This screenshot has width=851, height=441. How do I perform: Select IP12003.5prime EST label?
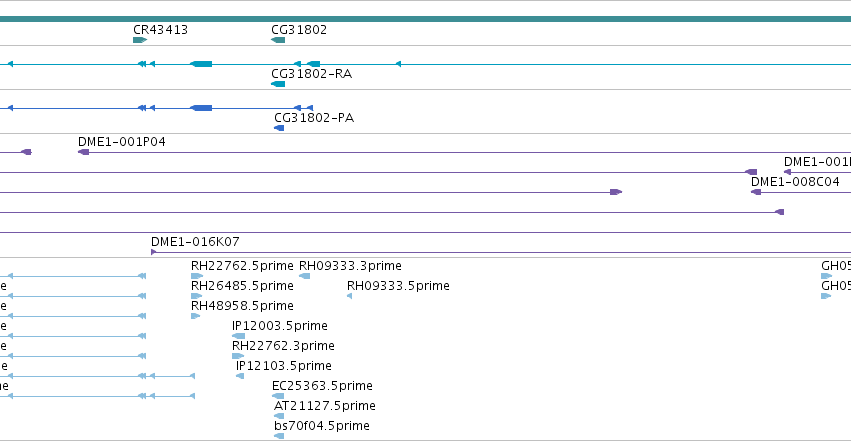(280, 325)
